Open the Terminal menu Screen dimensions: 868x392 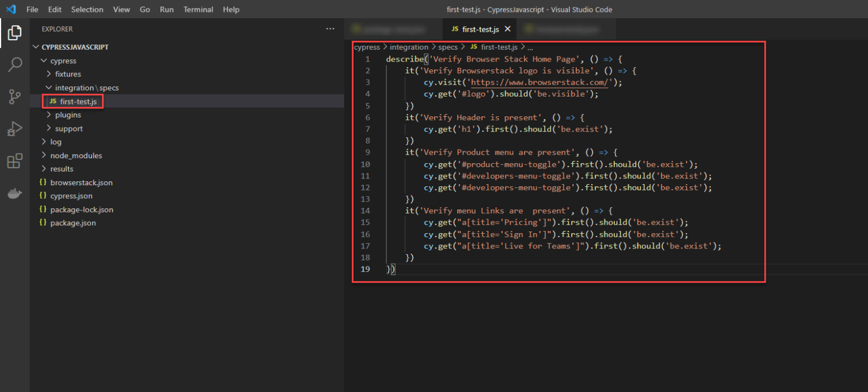[198, 9]
